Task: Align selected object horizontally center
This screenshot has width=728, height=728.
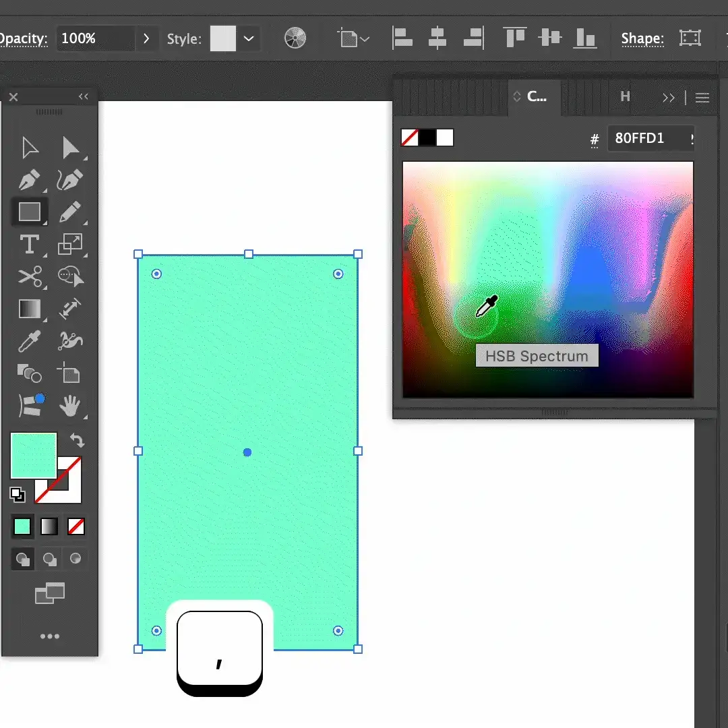Action: click(x=437, y=38)
